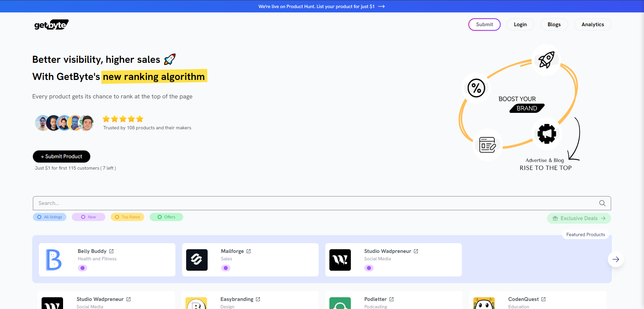Click the Mailforge logo icon
The width and height of the screenshot is (644, 309).
tap(197, 260)
